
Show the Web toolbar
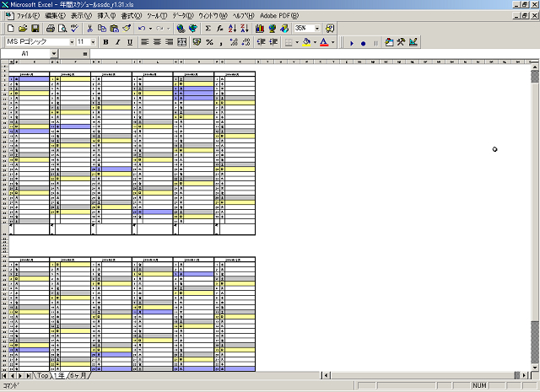193,29
